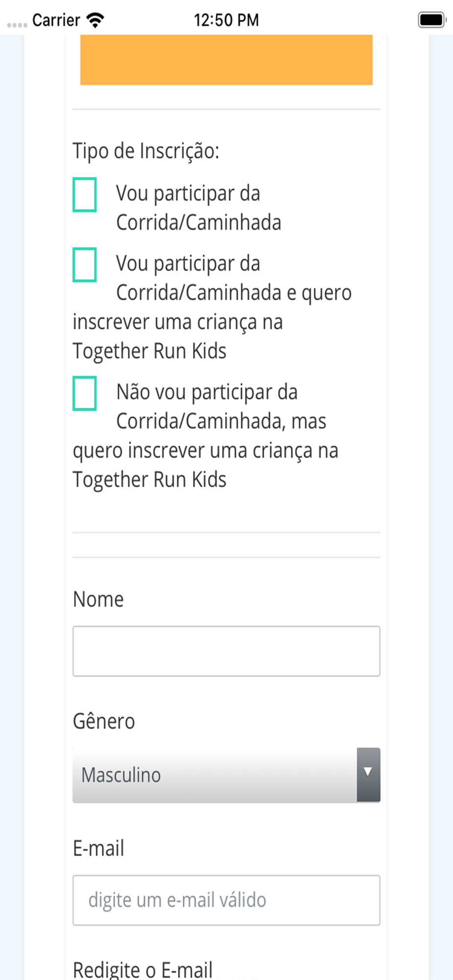The width and height of the screenshot is (453, 980).
Task: Tap the battery status icon
Action: pyautogui.click(x=432, y=20)
